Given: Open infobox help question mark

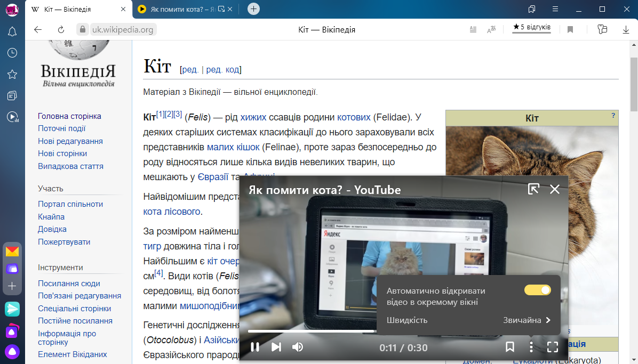Looking at the screenshot, I should 613,116.
